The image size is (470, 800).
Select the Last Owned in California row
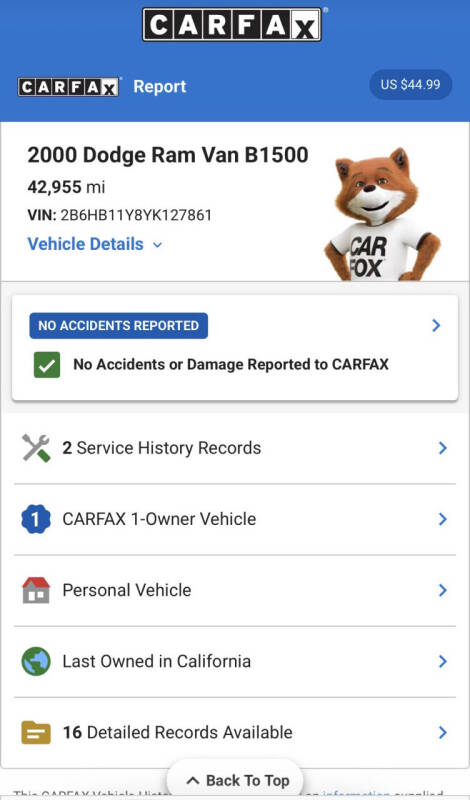pyautogui.click(x=235, y=662)
